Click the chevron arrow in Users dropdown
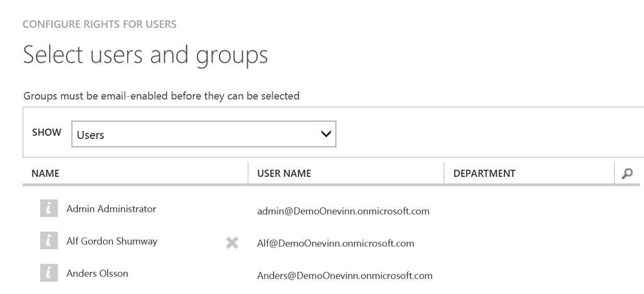Image resolution: width=644 pixels, height=294 pixels. coord(326,134)
